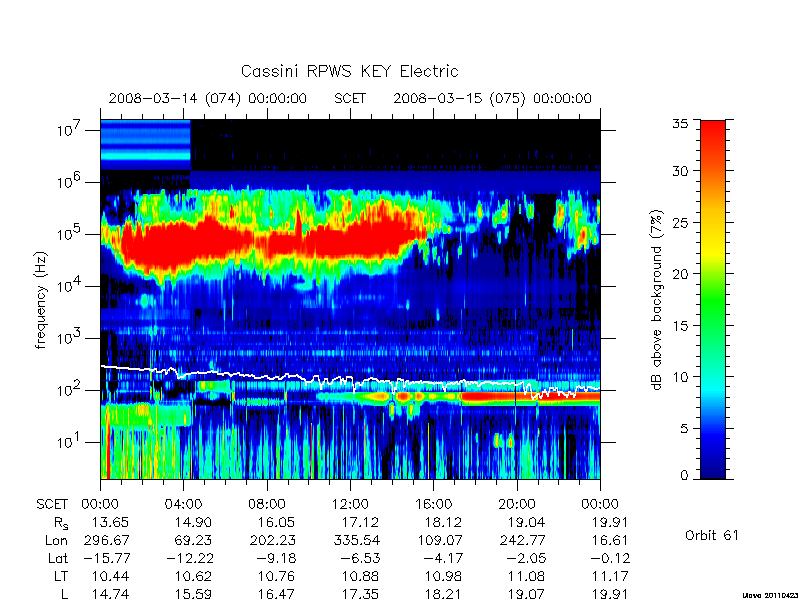Click the 'Lat' row label
Viewport: 800px width, 600px height.
coord(58,559)
